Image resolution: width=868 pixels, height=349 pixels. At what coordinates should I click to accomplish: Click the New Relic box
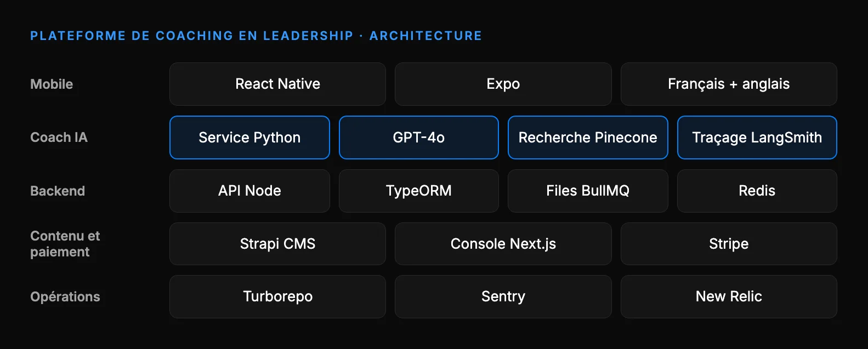(x=729, y=296)
